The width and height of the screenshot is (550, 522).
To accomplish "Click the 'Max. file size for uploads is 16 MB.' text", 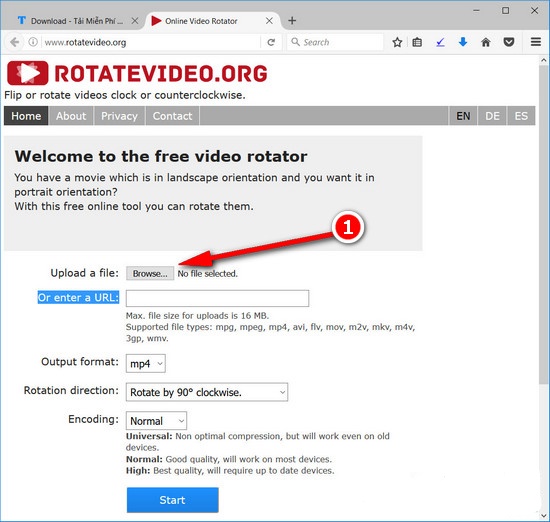I will (x=197, y=315).
